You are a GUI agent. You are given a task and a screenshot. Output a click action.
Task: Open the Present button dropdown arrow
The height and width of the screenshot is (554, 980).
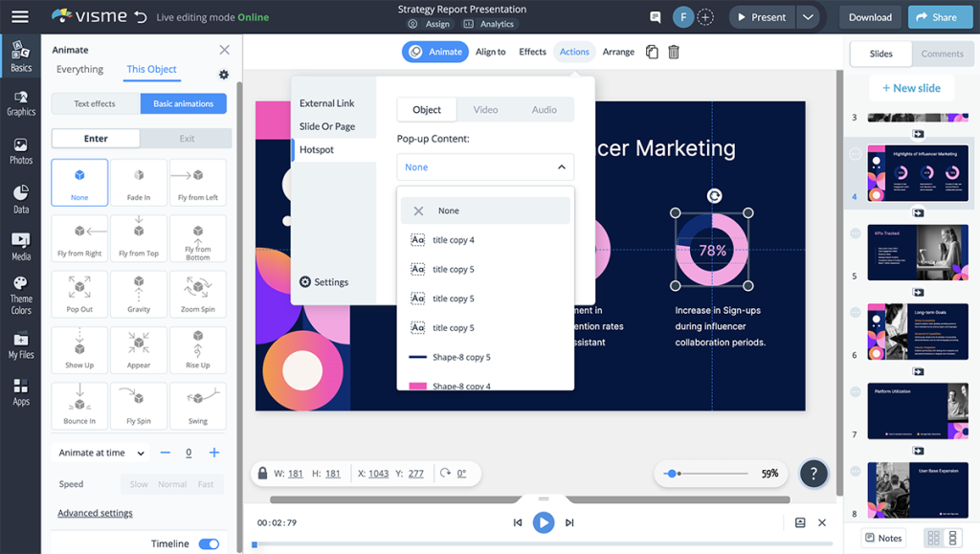pos(807,16)
